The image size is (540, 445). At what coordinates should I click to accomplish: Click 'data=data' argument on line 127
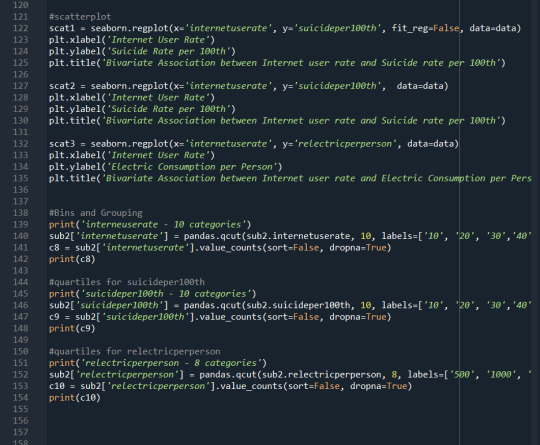(419, 86)
